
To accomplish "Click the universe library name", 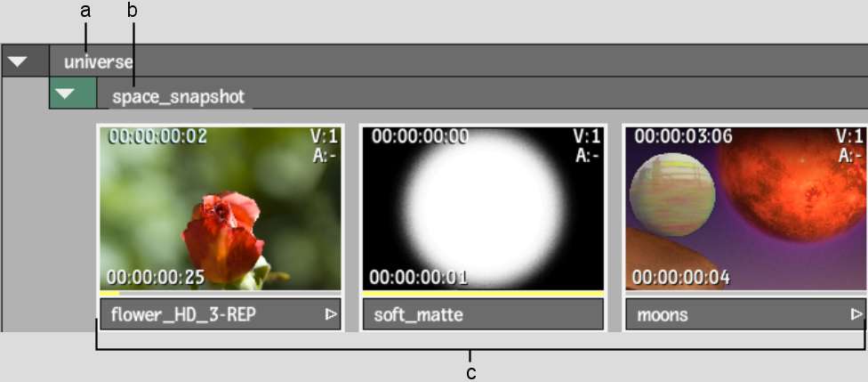I will 99,61.
